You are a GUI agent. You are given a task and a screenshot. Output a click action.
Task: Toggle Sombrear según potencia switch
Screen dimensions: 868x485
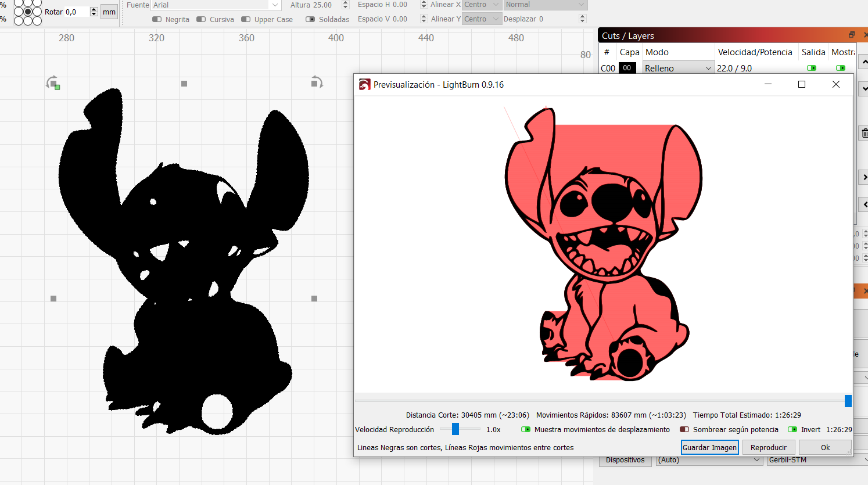tap(684, 429)
